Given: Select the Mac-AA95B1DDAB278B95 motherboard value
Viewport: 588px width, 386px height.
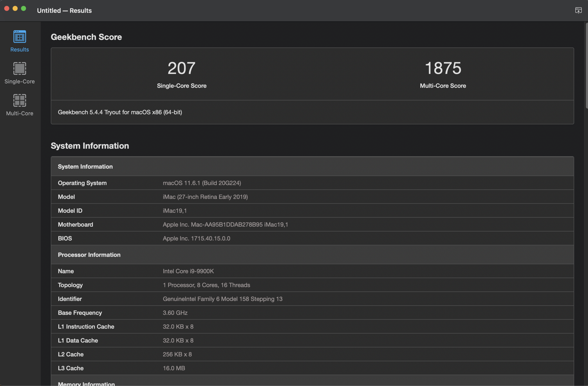Looking at the screenshot, I should [225, 225].
